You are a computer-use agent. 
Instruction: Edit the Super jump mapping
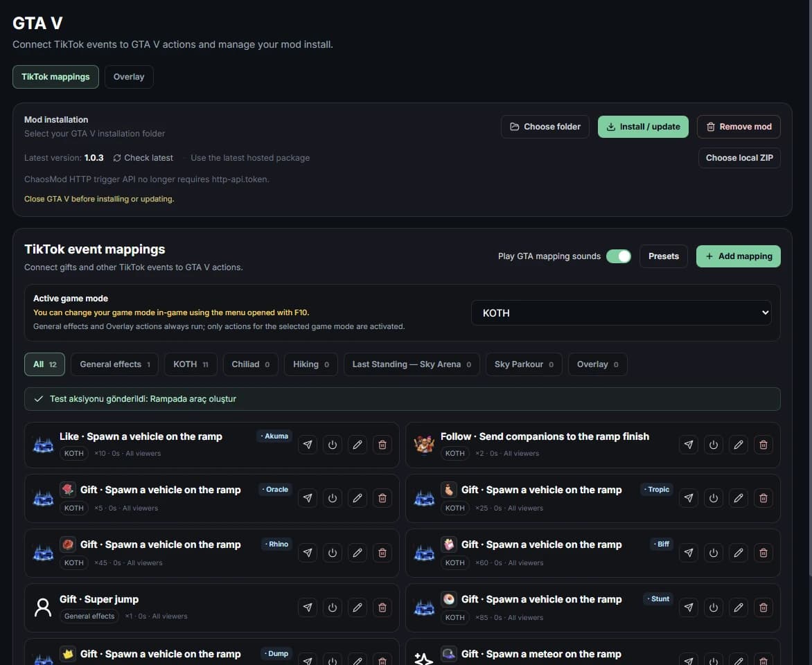[358, 608]
